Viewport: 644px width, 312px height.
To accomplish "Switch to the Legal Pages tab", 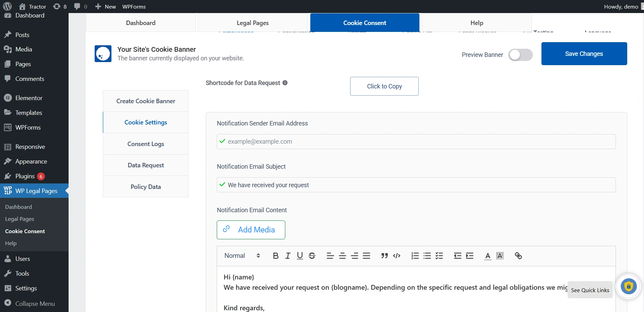I will tap(253, 23).
